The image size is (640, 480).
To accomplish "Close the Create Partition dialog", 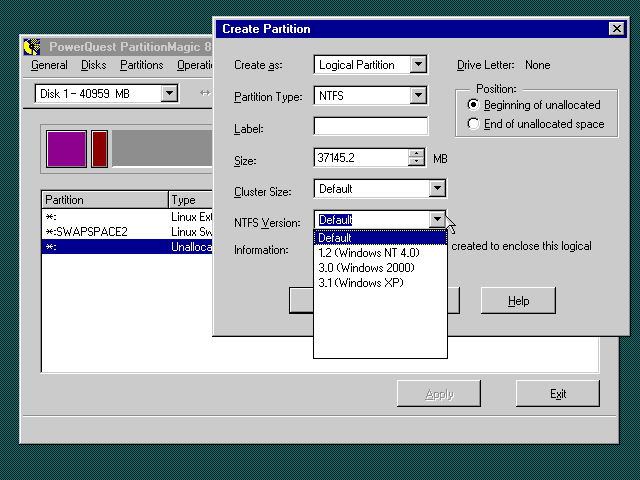I will tap(617, 29).
